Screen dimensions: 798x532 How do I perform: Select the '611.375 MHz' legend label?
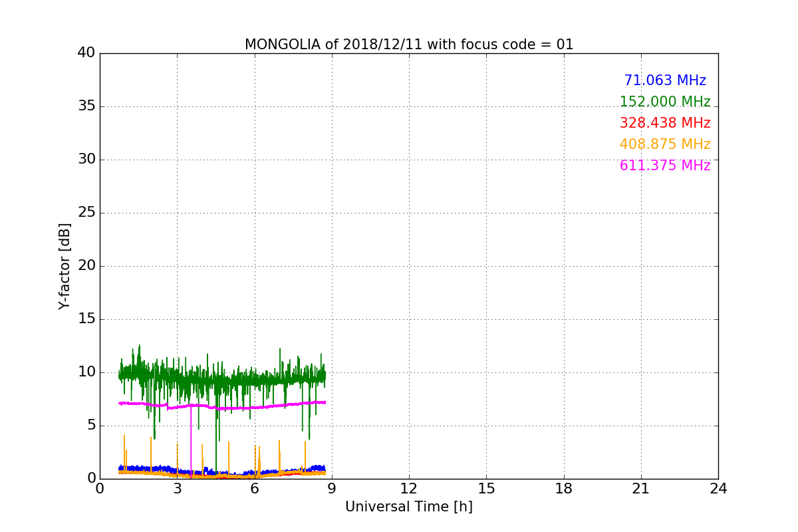tap(665, 166)
